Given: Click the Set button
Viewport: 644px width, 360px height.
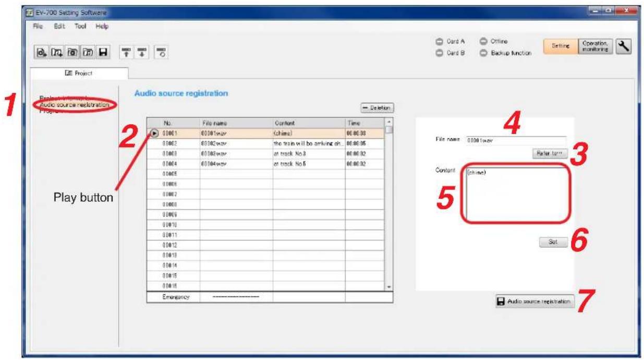Looking at the screenshot, I should (554, 242).
